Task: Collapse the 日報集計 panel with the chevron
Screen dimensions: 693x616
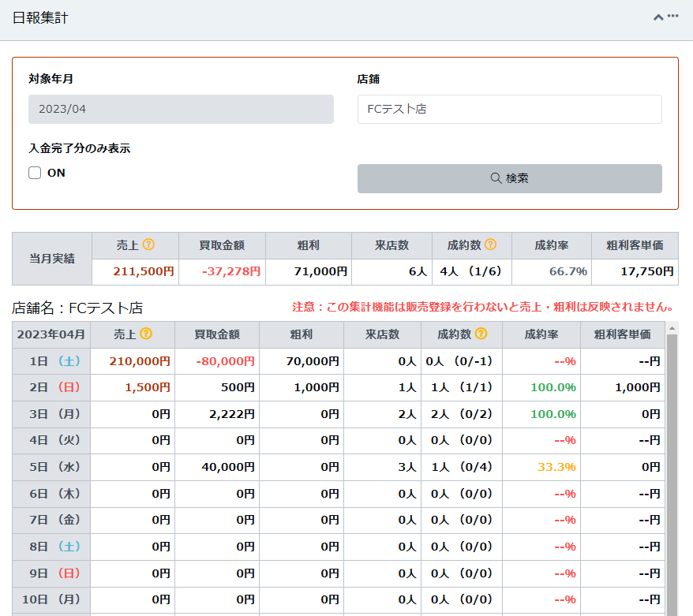Action: (x=658, y=17)
